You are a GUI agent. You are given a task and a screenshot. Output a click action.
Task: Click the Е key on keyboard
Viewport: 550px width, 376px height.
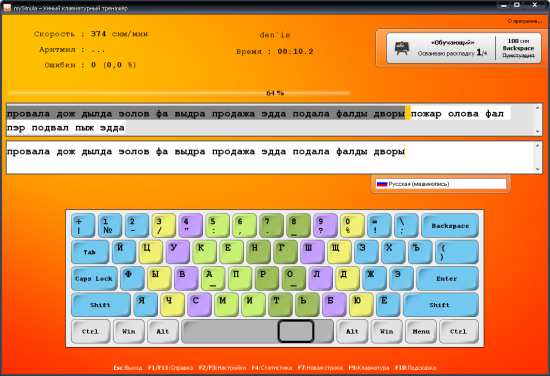pos(232,252)
